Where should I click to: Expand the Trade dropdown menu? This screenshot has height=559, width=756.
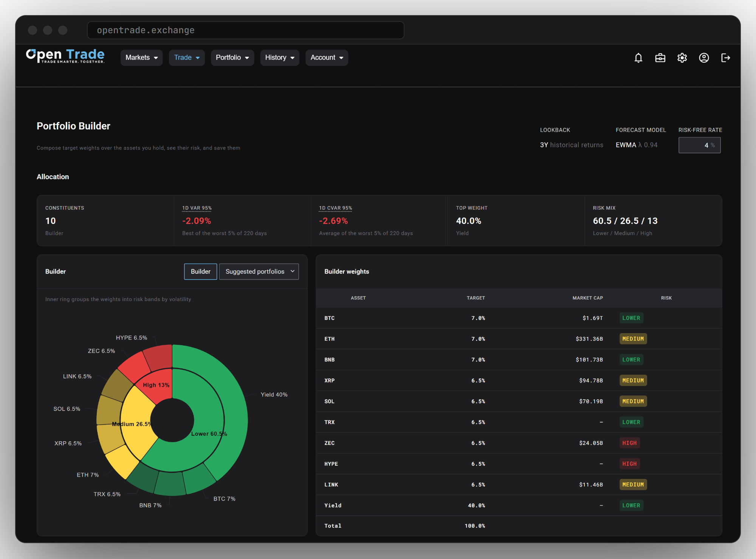[187, 58]
